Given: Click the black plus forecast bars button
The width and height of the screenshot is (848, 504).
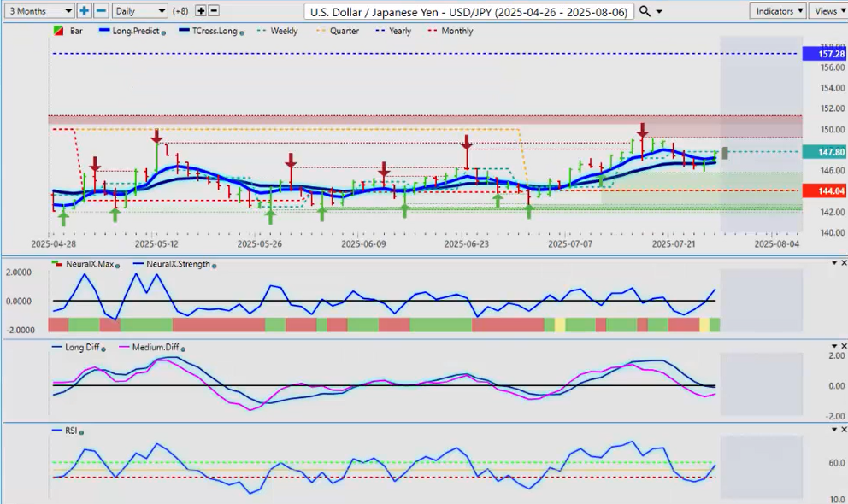Looking at the screenshot, I should point(201,10).
